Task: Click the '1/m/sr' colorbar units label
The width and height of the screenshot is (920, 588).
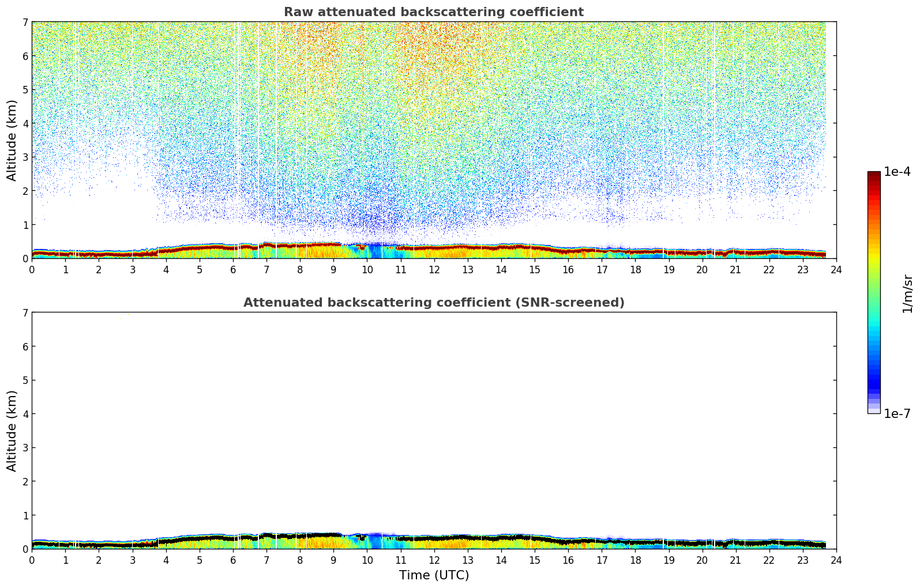Action: point(907,293)
